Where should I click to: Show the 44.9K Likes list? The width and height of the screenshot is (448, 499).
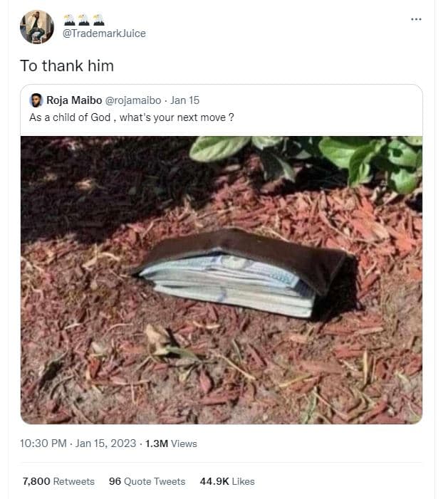click(x=227, y=481)
